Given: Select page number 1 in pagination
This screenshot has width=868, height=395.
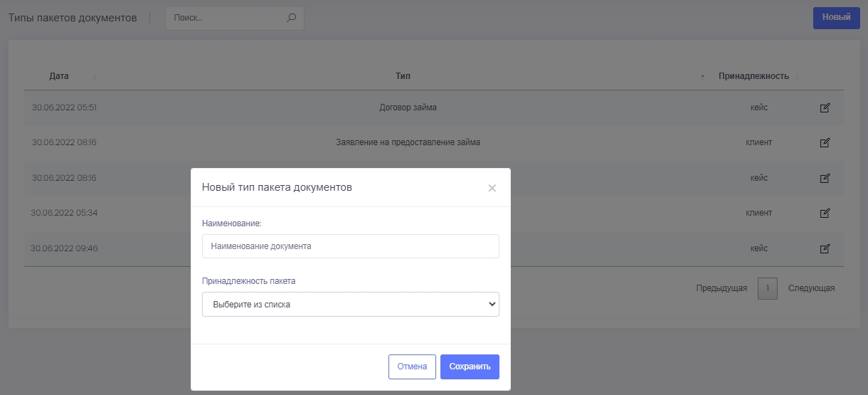Looking at the screenshot, I should [767, 288].
